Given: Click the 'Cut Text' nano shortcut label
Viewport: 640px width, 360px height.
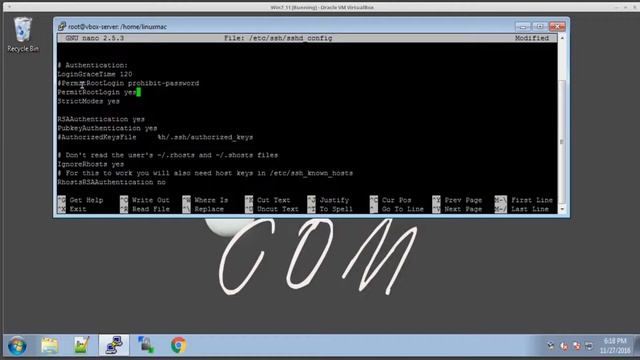Looking at the screenshot, I should 273,200.
